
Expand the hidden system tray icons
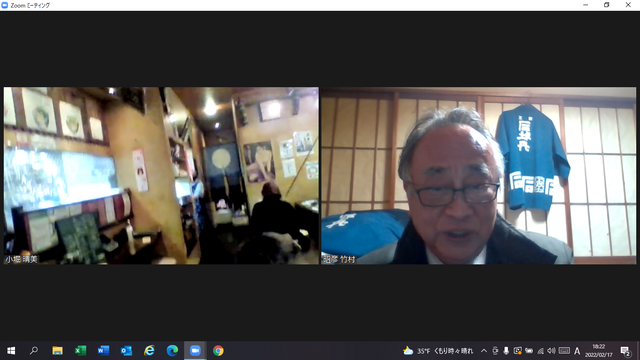click(x=484, y=351)
